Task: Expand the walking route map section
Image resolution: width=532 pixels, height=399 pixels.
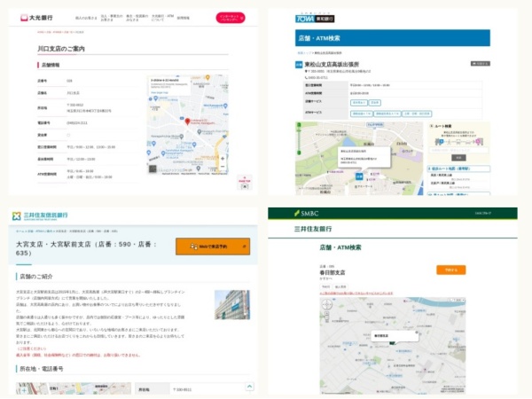Action: [458, 168]
